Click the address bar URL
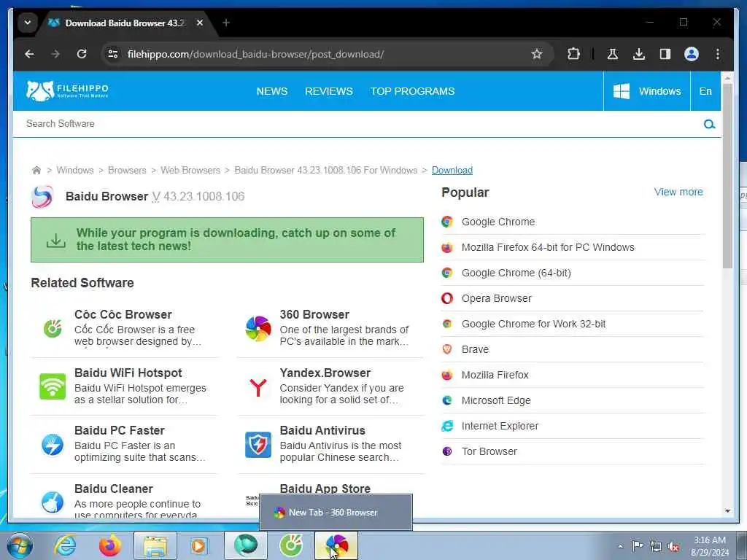The width and height of the screenshot is (747, 560). (x=255, y=54)
